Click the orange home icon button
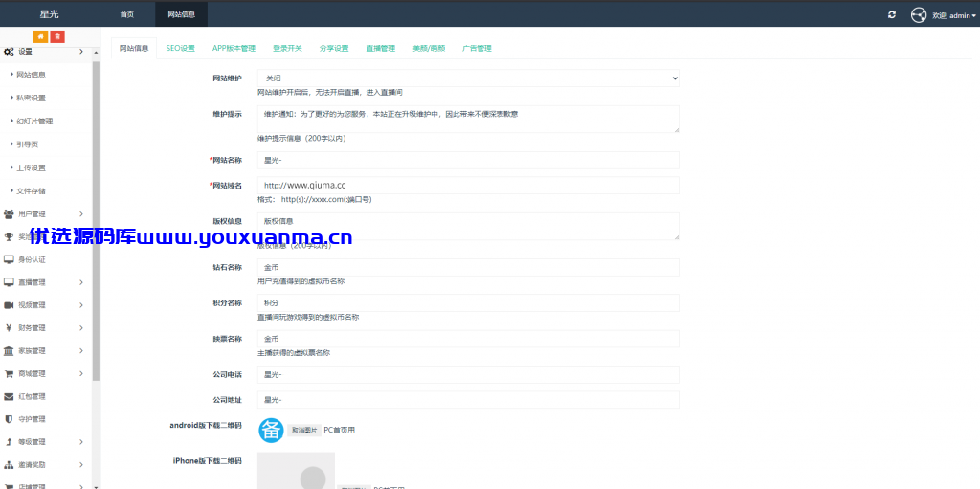The image size is (980, 489). (x=40, y=37)
